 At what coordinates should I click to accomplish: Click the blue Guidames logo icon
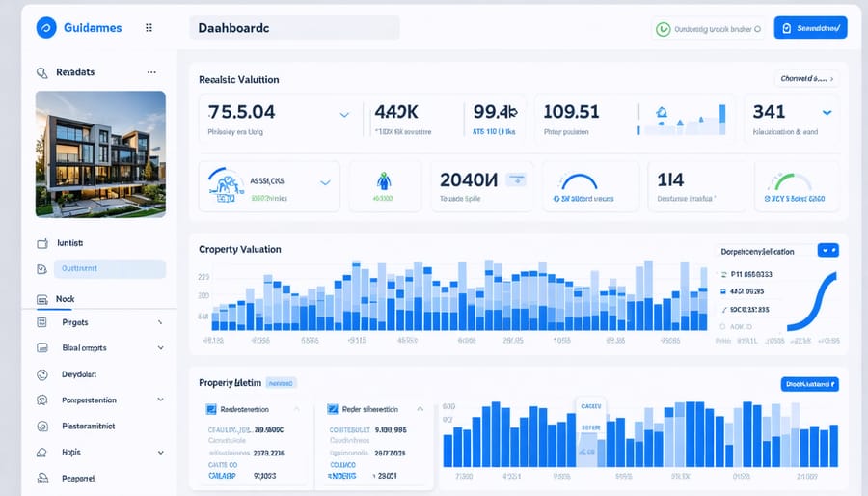pos(45,28)
